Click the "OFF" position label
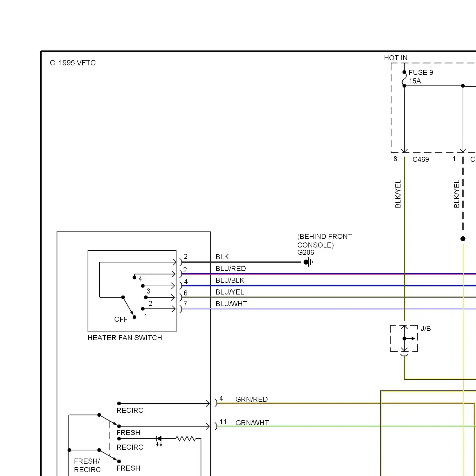 121,319
